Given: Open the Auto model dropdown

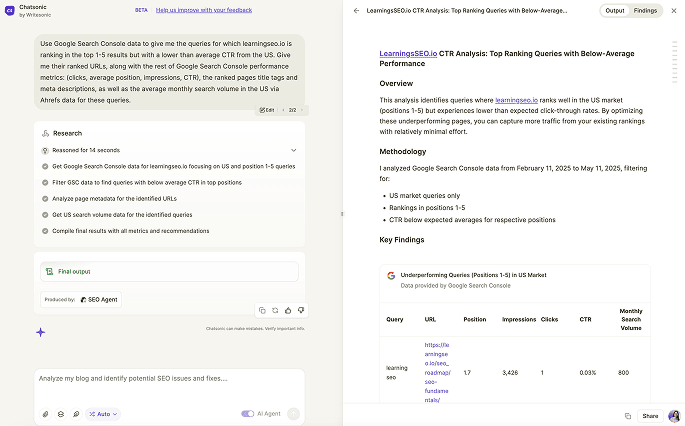Looking at the screenshot, I should (103, 414).
